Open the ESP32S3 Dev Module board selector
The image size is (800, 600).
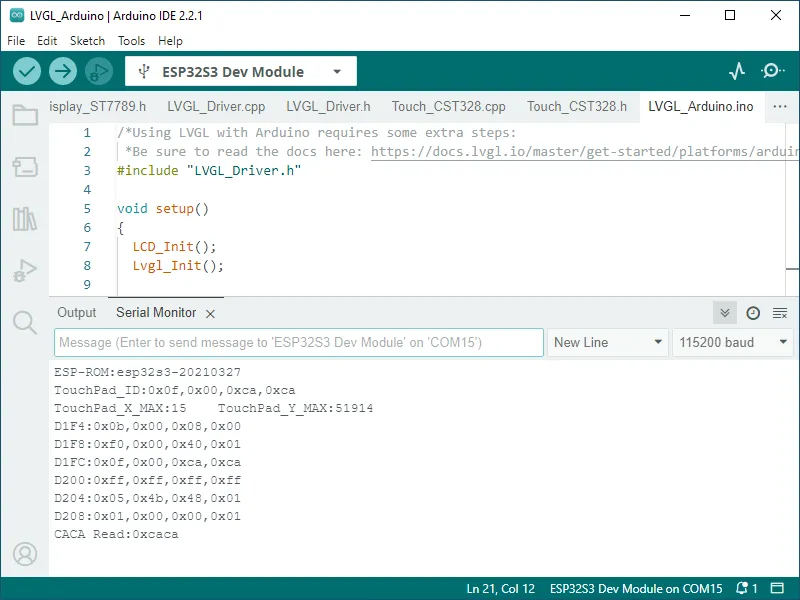pyautogui.click(x=241, y=71)
